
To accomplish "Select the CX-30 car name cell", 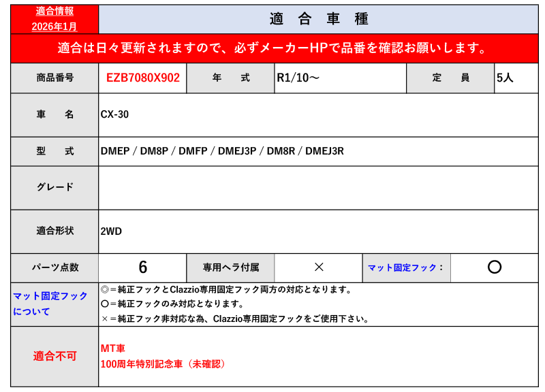I will point(114,114).
